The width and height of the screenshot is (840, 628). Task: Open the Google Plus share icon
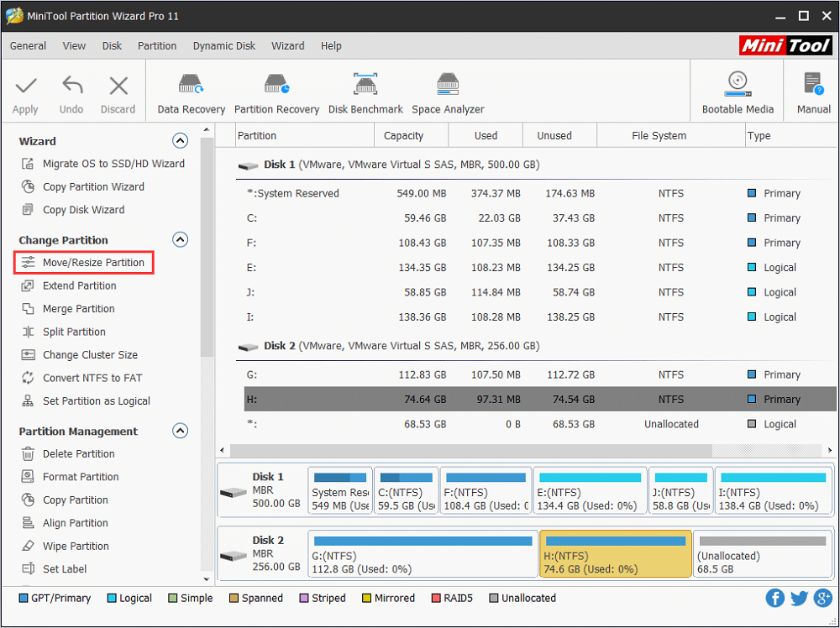(822, 598)
